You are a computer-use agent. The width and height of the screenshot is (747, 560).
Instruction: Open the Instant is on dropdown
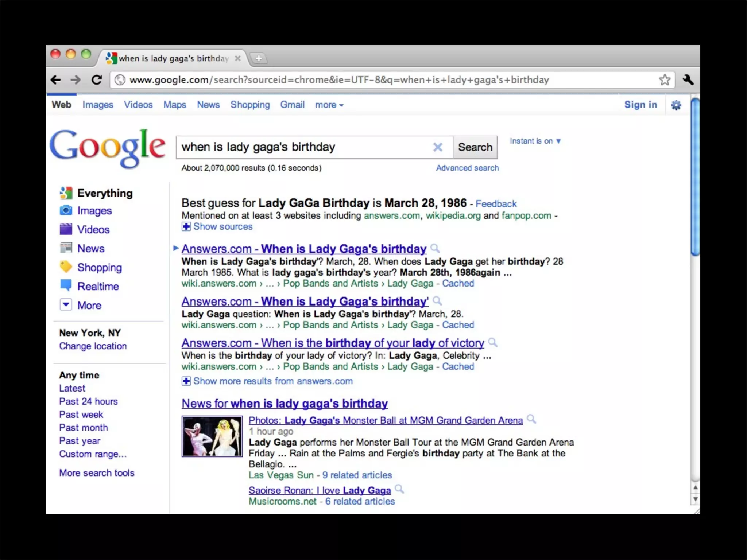tap(535, 141)
